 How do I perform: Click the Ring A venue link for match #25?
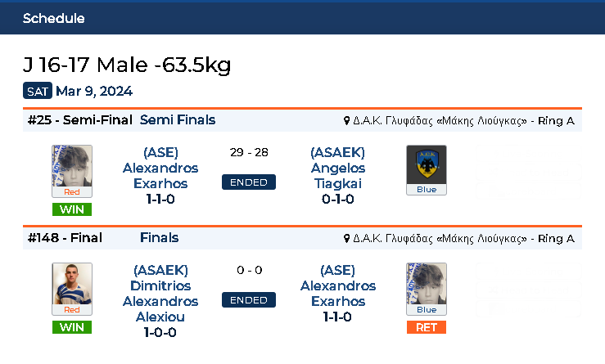[463, 121]
